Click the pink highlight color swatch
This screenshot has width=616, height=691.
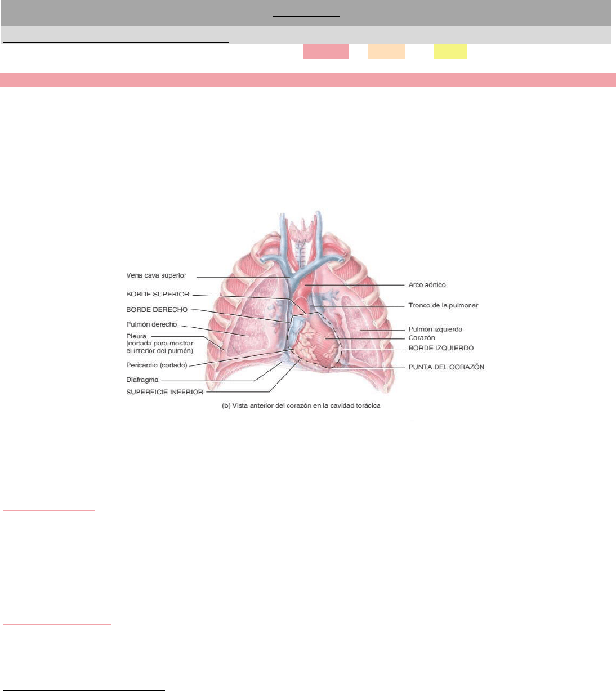coord(325,51)
